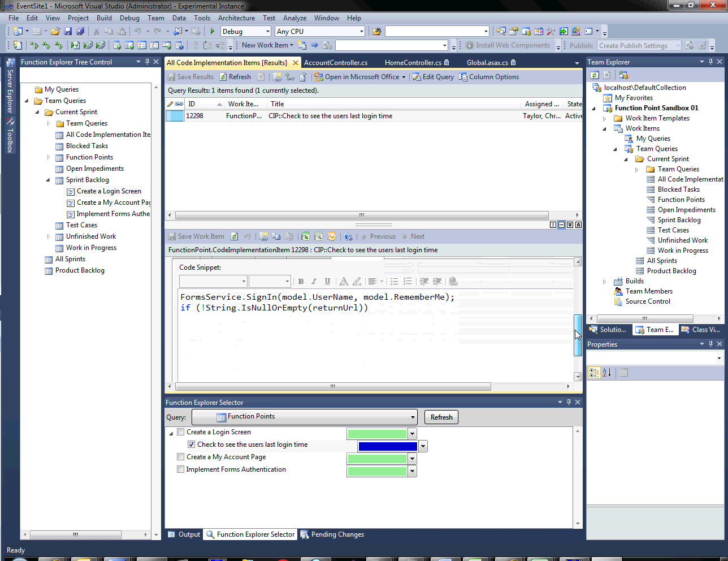Switch to the AccountController.cs tab
Viewport: 728px width, 561px height.
[x=336, y=62]
